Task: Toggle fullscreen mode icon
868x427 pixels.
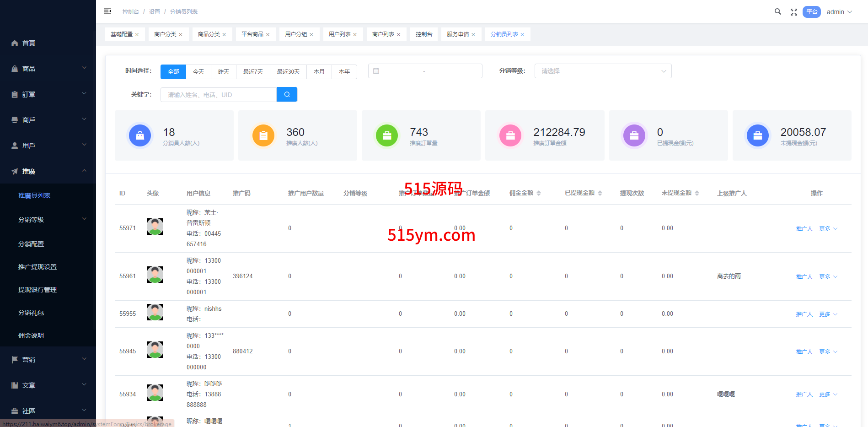Action: coord(794,12)
